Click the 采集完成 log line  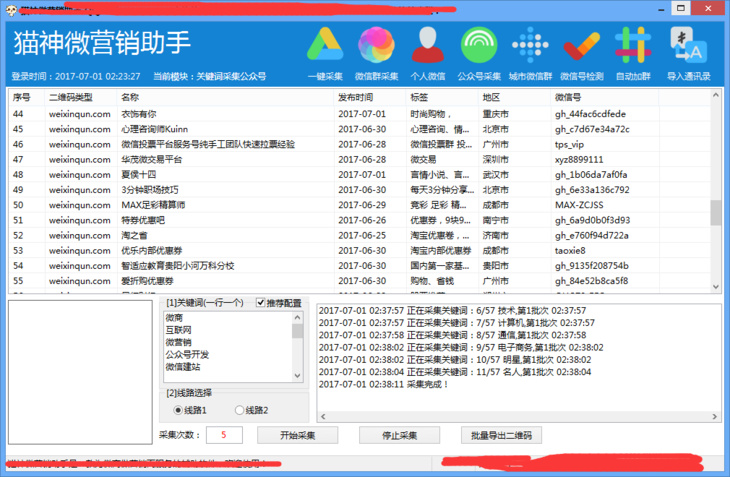384,384
